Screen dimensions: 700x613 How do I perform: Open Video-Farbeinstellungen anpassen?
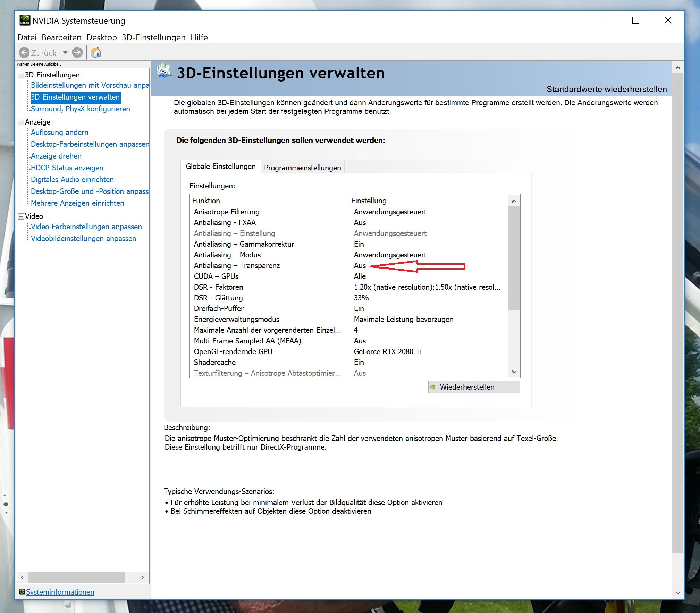coord(86,227)
